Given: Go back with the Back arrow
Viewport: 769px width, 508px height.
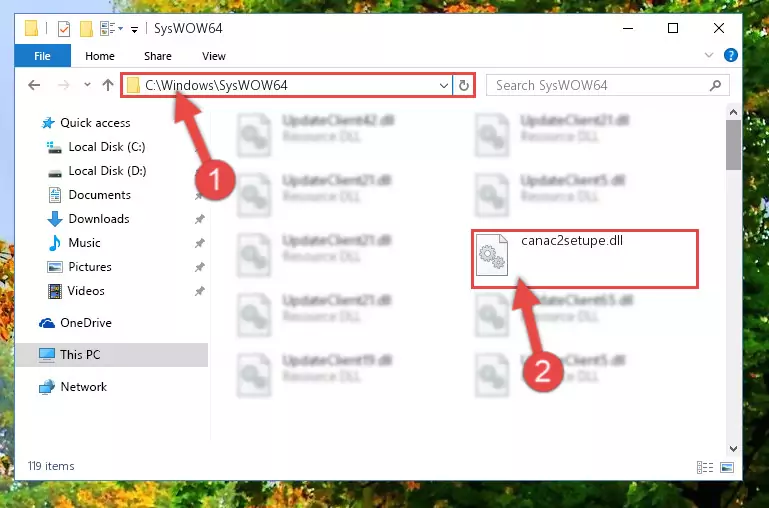Looking at the screenshot, I should (34, 85).
